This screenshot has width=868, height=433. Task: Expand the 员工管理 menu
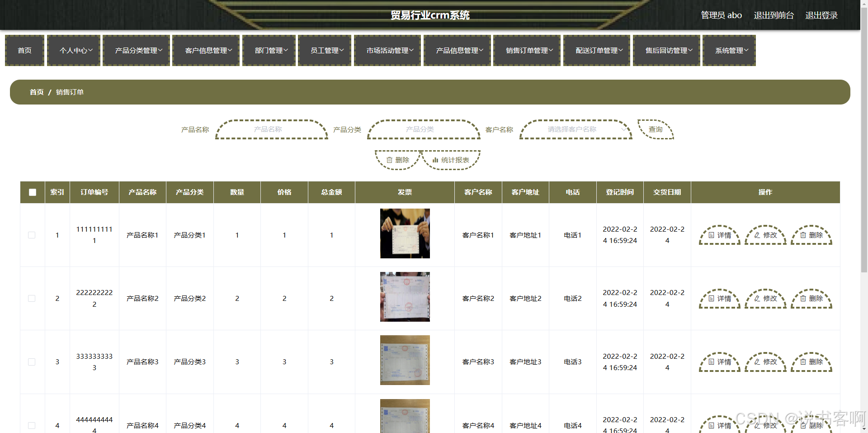pos(325,51)
